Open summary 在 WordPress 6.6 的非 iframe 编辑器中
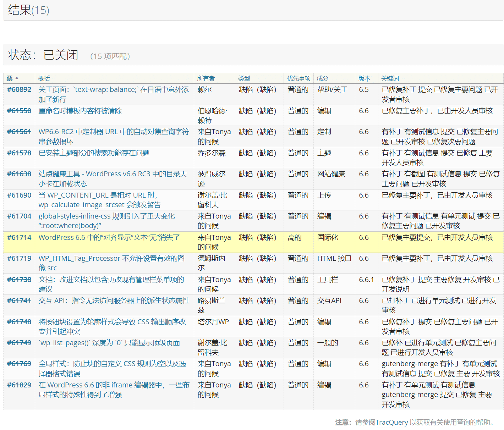The width and height of the screenshot is (504, 430). coord(114,390)
